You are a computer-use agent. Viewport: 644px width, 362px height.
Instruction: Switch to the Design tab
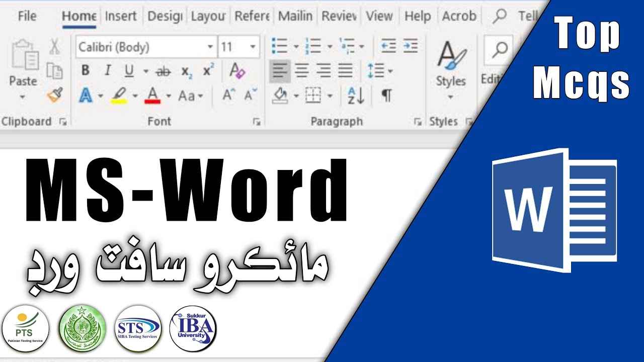point(165,16)
